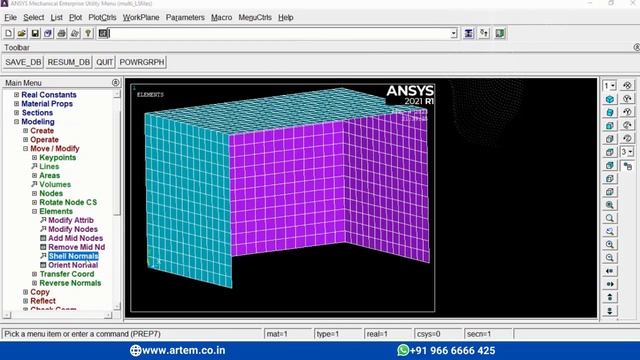Click the Transfer Coord tree item
Image resolution: width=640 pixels, height=360 pixels.
pyautogui.click(x=67, y=274)
